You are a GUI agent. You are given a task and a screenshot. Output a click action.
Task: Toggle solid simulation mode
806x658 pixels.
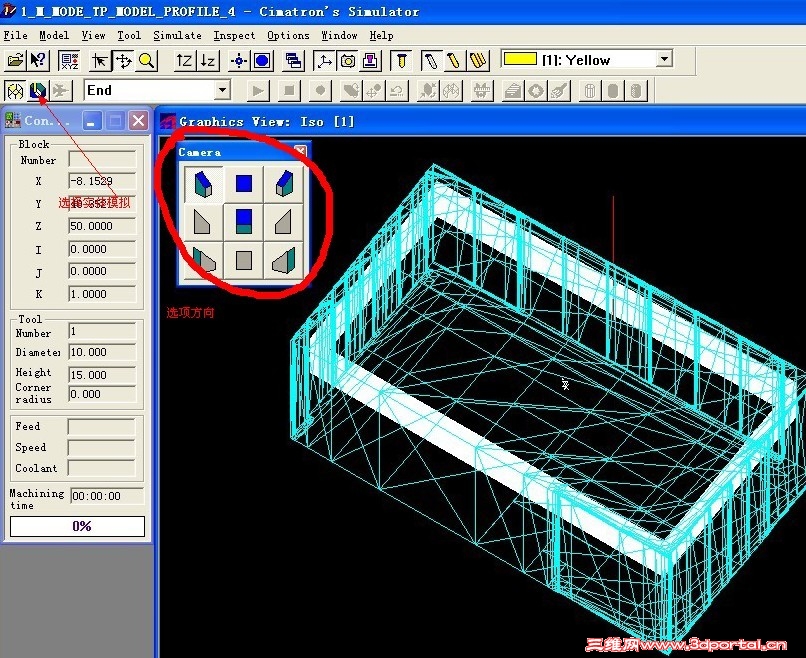click(38, 91)
